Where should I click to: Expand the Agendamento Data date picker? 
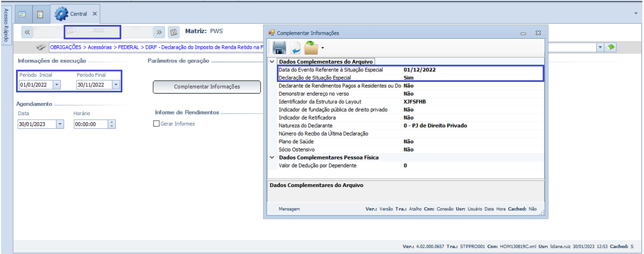pos(60,125)
